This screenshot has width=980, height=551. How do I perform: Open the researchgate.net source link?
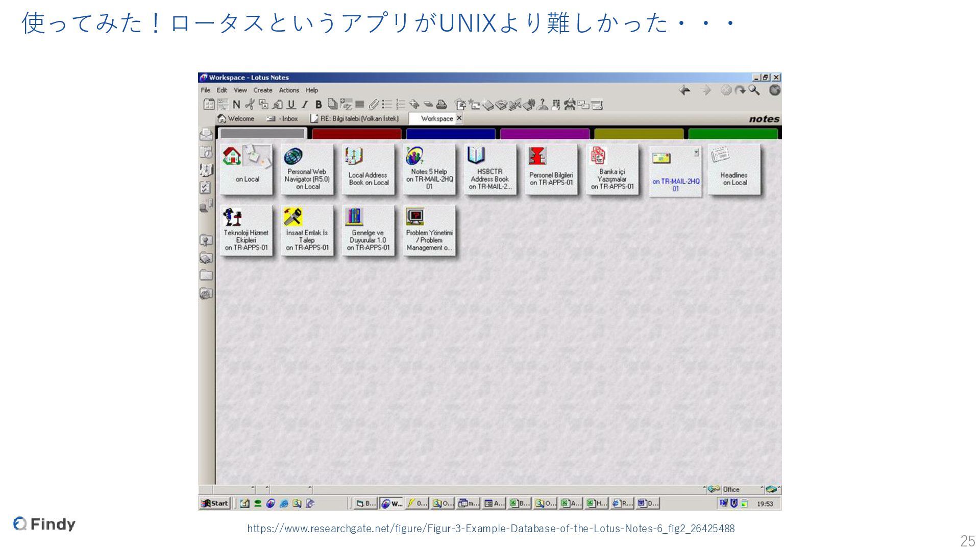coord(491,529)
